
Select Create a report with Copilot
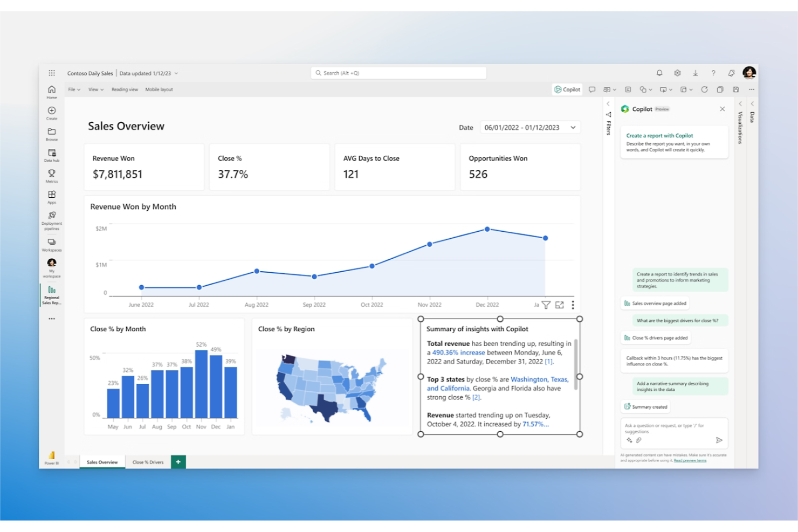[659, 135]
